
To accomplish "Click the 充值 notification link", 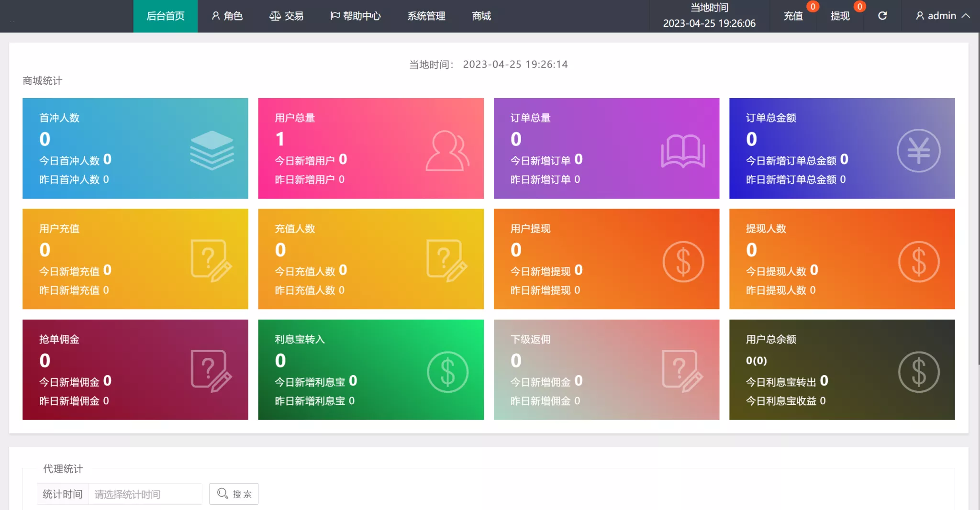I will coord(793,16).
